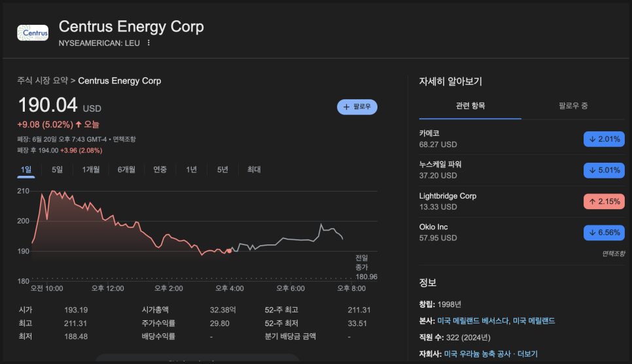632x364 pixels.
Task: Click the 오후 4:00 axis label
Action: coord(230,288)
